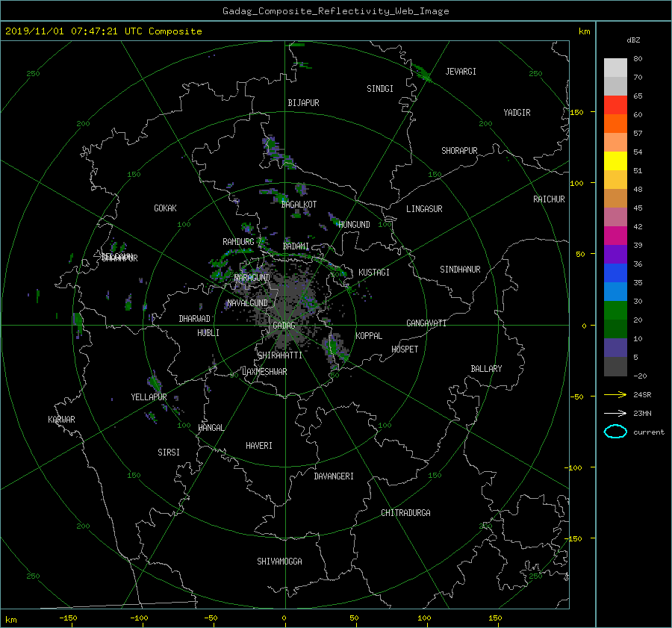Click the -150 tick on bottom axis
Image resolution: width=672 pixels, height=628 pixels.
(x=68, y=618)
